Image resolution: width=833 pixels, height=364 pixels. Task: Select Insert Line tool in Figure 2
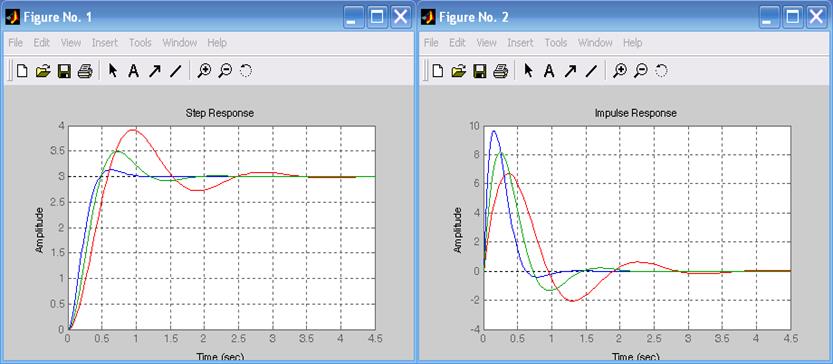tap(591, 71)
